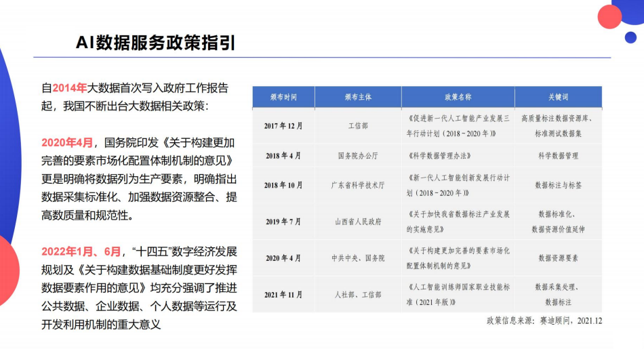Click the 数据资源要素 keyword cell
The height and width of the screenshot is (349, 644).
pyautogui.click(x=558, y=258)
